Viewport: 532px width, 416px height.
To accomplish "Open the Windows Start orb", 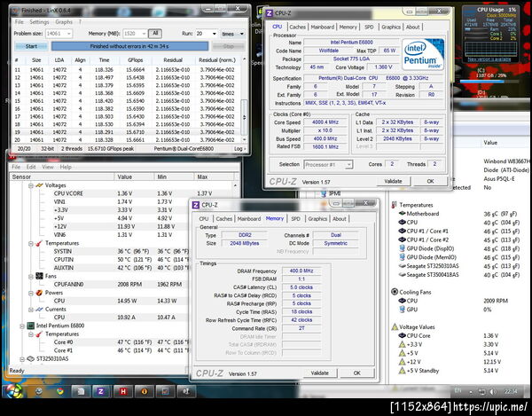I will click(13, 391).
